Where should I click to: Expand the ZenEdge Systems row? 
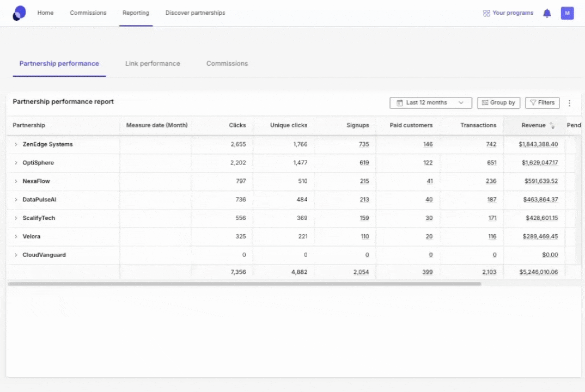tap(16, 144)
